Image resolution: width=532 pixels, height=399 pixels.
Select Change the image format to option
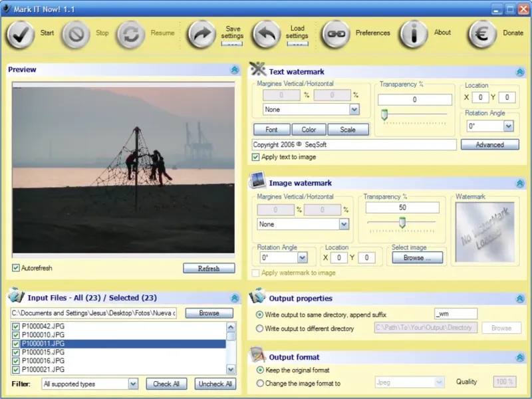(x=260, y=383)
